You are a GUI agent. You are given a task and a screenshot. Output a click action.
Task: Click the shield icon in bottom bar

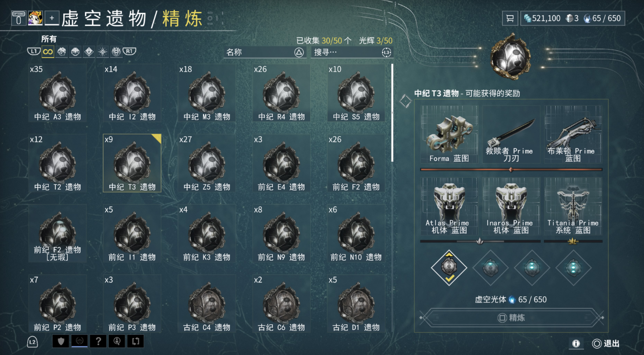[x=60, y=341]
